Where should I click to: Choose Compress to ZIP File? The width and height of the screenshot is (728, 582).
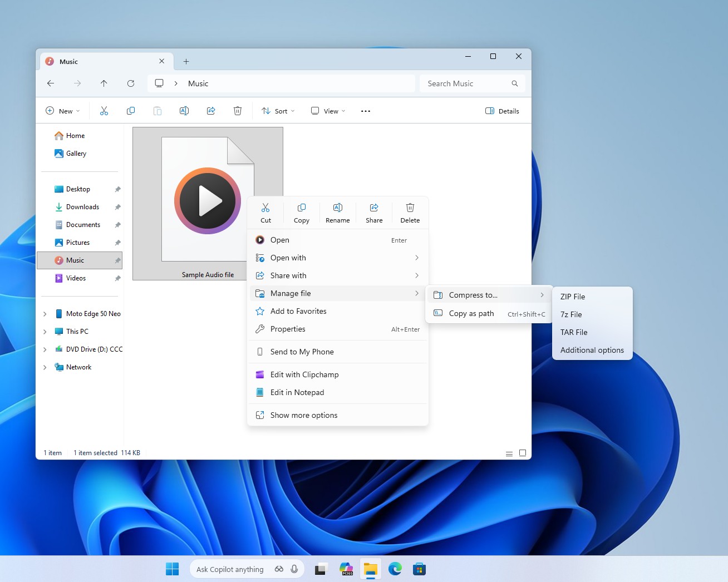[572, 297]
